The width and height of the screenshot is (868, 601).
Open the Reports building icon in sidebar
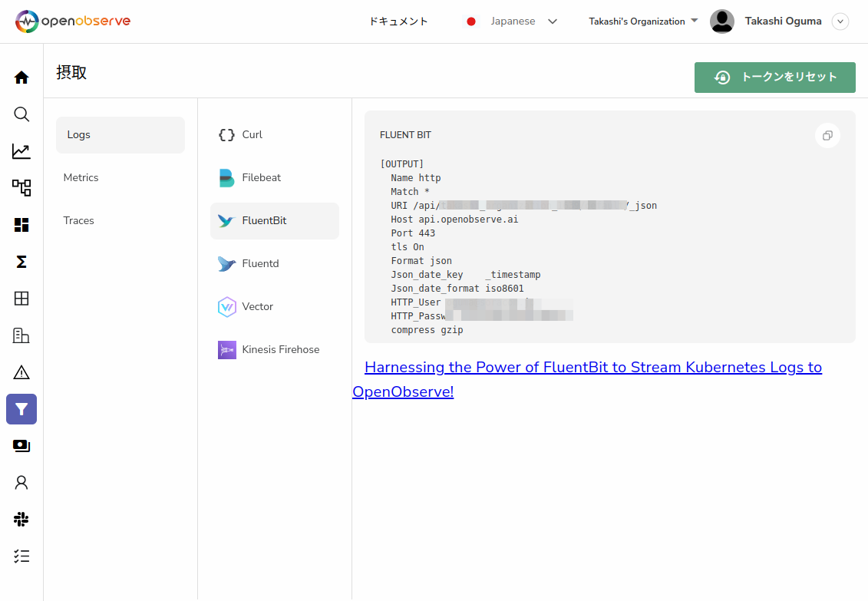(x=21, y=335)
